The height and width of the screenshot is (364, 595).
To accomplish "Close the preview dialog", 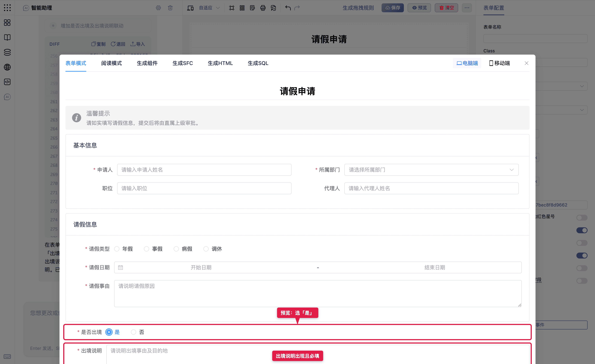I will [x=526, y=63].
